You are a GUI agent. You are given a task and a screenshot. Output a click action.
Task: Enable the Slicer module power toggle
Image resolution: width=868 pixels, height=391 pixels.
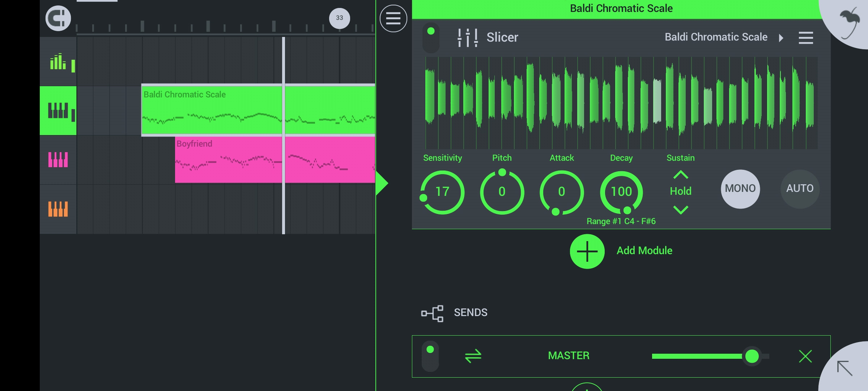[431, 37]
